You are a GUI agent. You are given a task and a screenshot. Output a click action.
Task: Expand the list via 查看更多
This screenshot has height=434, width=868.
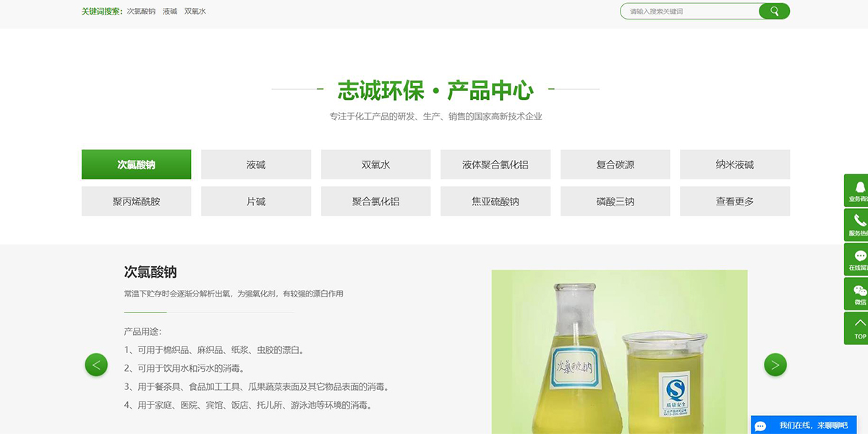click(x=734, y=201)
